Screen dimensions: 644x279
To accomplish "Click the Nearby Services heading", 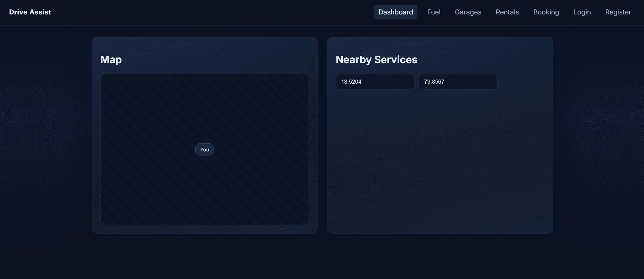I will 376,59.
